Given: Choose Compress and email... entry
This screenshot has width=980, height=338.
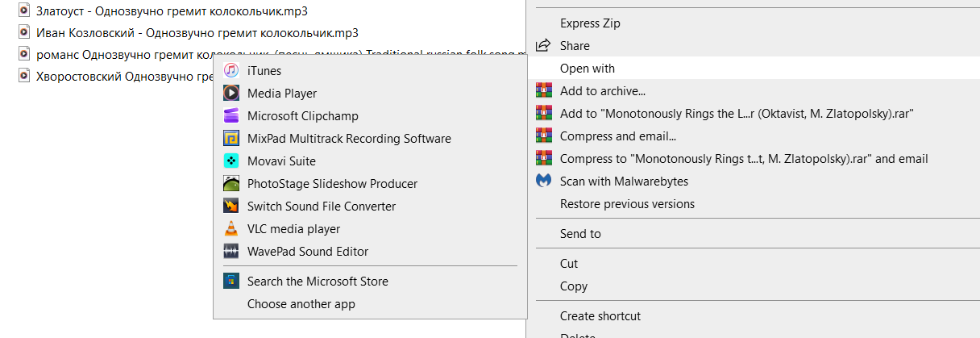Looking at the screenshot, I should [617, 136].
